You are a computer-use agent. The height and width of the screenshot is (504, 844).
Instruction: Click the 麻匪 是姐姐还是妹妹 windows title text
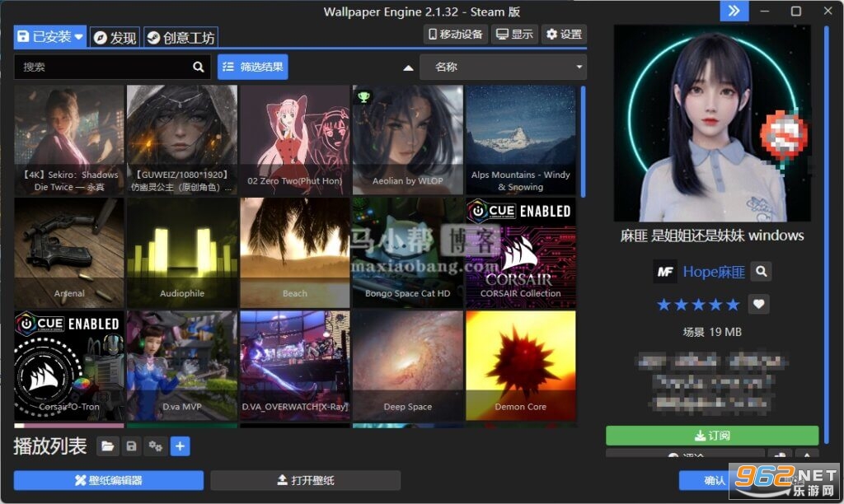[x=712, y=236]
